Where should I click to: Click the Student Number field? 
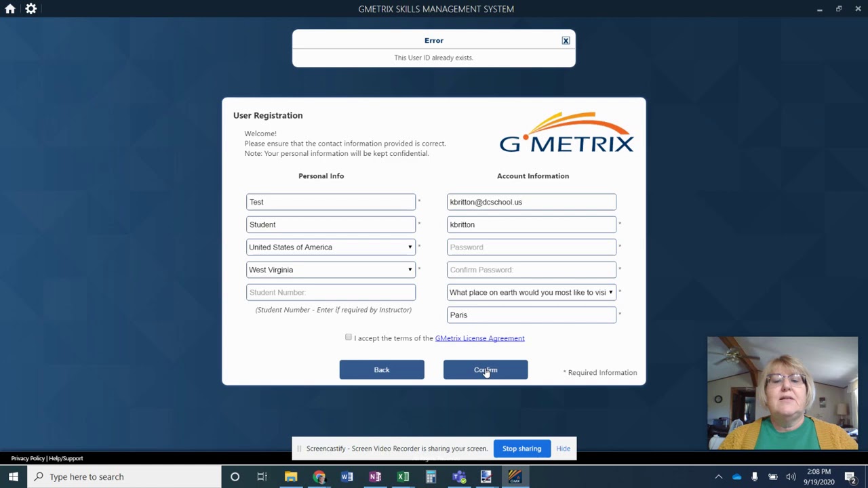331,292
